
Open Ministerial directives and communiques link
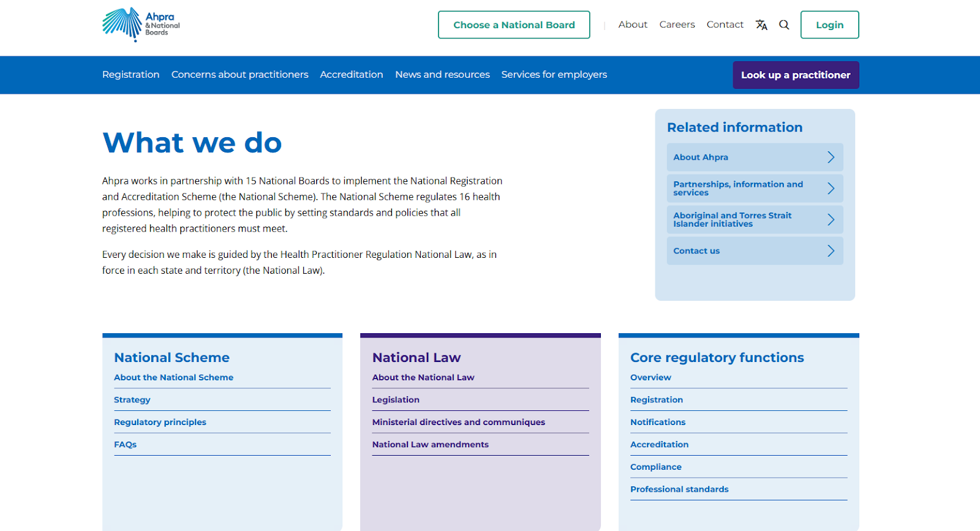458,423
